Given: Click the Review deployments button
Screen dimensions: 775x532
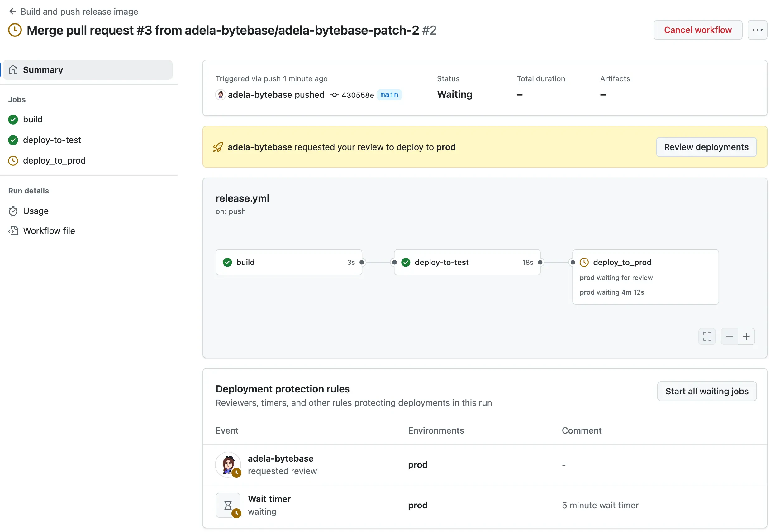Looking at the screenshot, I should pyautogui.click(x=706, y=147).
